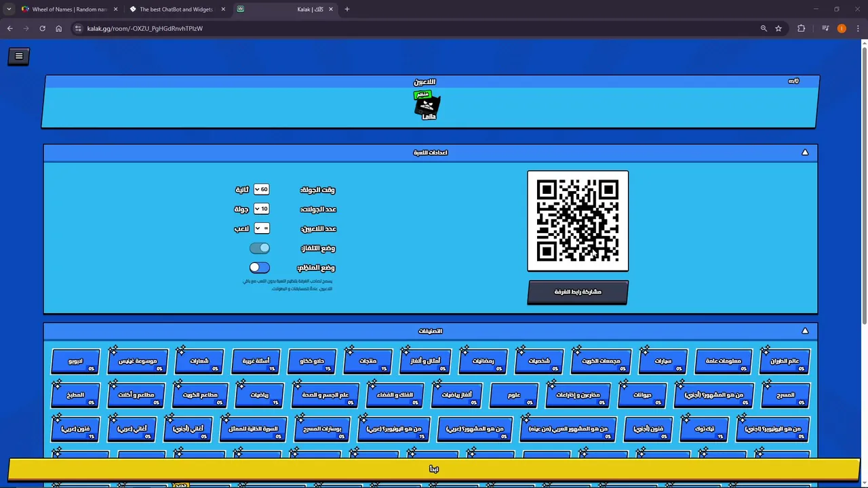Select the حيوانات category
The width and height of the screenshot is (868, 488).
pyautogui.click(x=642, y=395)
